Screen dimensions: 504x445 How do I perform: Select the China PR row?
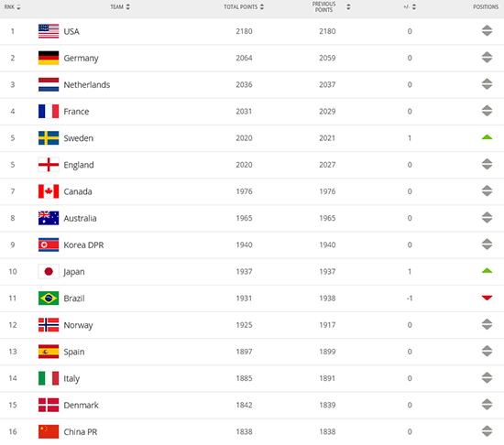[x=252, y=432]
